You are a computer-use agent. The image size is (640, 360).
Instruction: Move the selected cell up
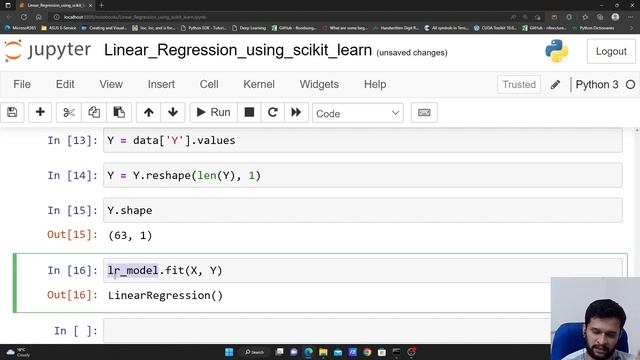tap(149, 112)
